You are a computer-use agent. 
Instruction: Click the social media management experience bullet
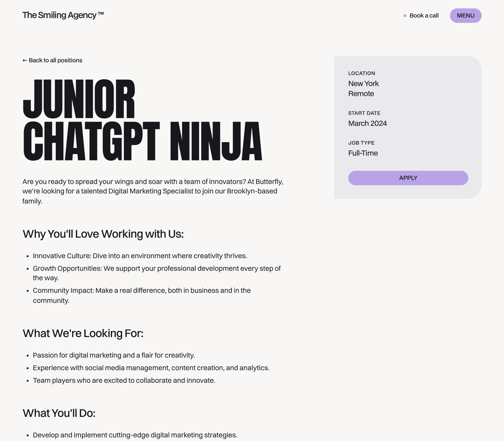(x=151, y=368)
